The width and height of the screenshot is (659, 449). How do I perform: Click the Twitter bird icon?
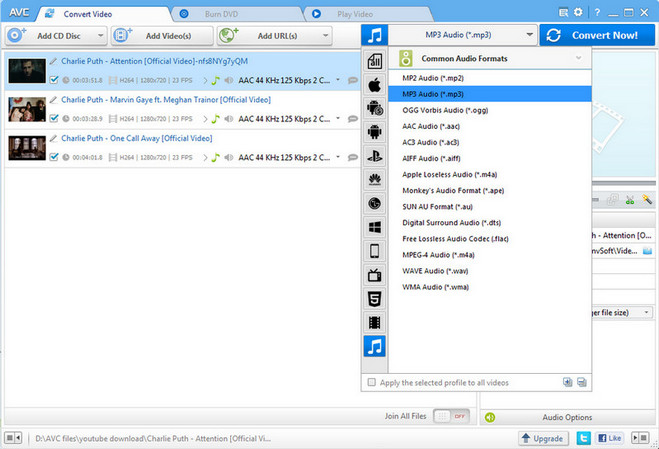(583, 438)
